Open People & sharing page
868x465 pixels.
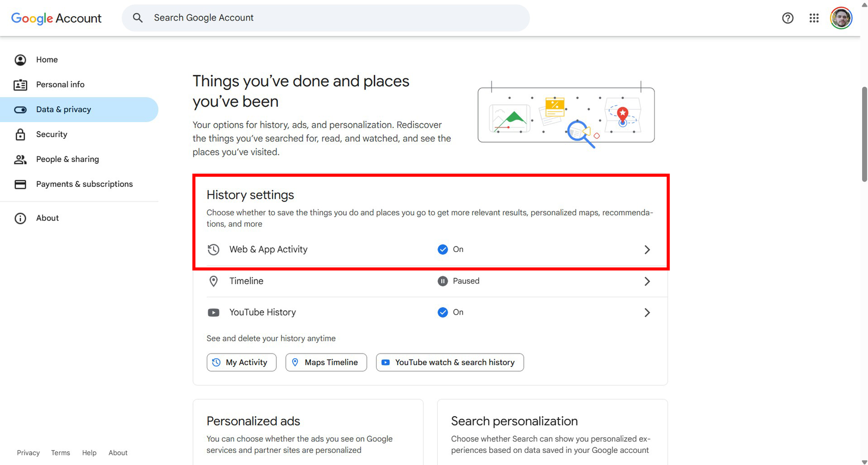click(x=79, y=159)
